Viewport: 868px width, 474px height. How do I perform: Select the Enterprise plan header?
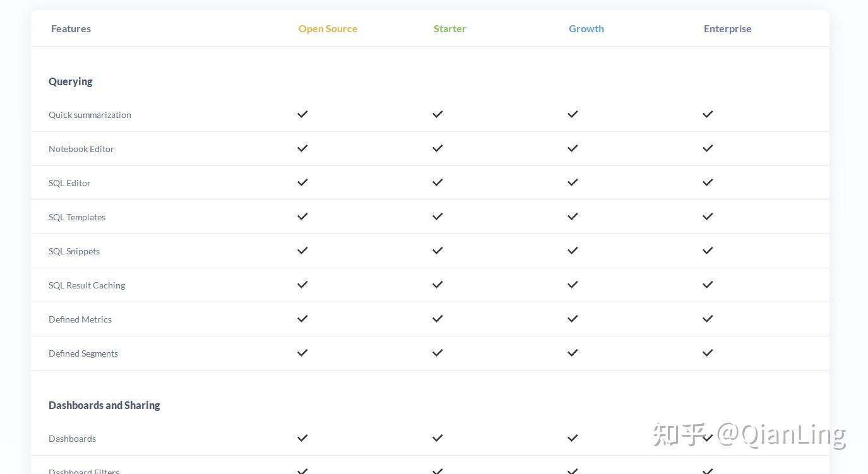727,28
